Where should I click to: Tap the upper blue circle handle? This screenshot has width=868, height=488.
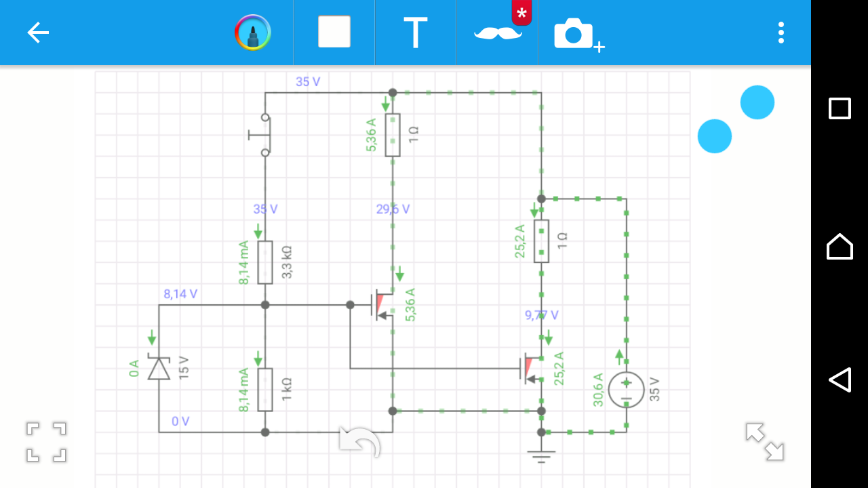(757, 102)
